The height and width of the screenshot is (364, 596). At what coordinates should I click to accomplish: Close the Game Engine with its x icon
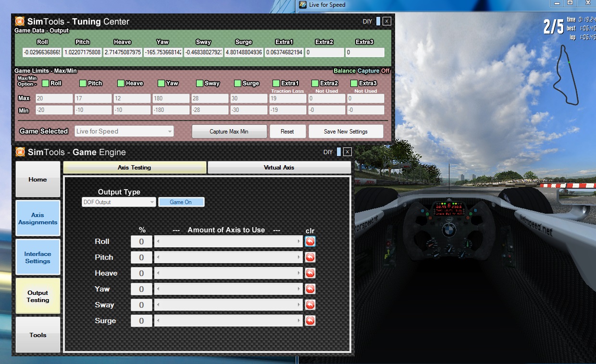pyautogui.click(x=348, y=152)
